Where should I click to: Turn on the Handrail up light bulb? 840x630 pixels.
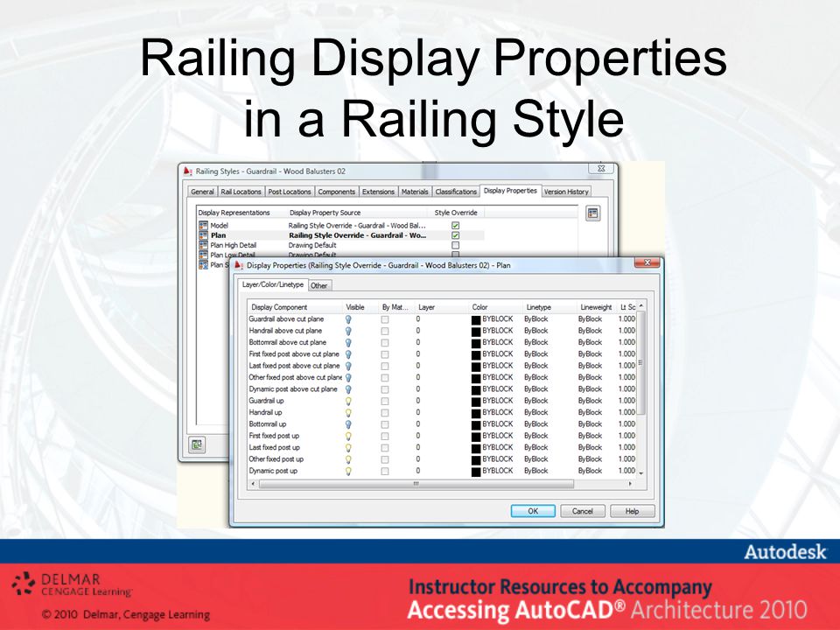tap(348, 413)
